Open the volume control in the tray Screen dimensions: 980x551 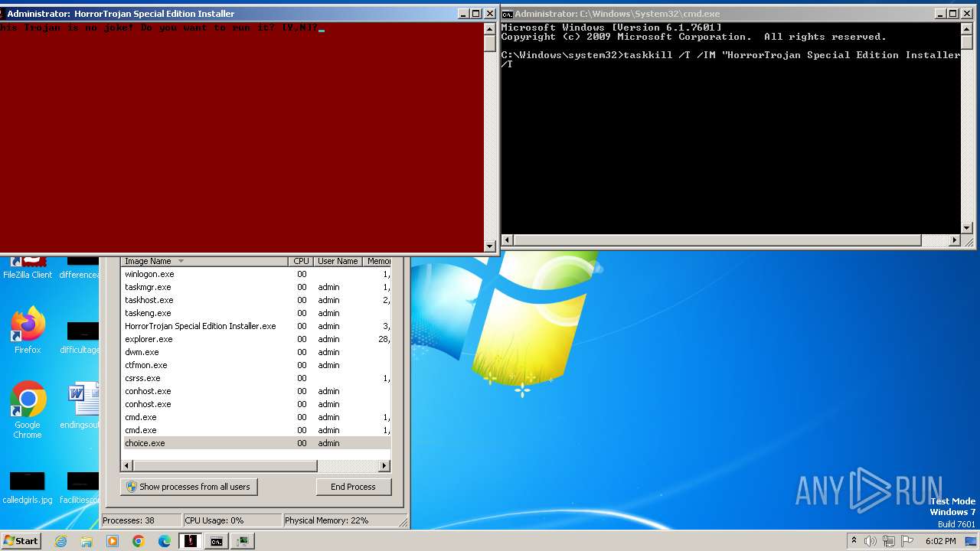(x=871, y=541)
